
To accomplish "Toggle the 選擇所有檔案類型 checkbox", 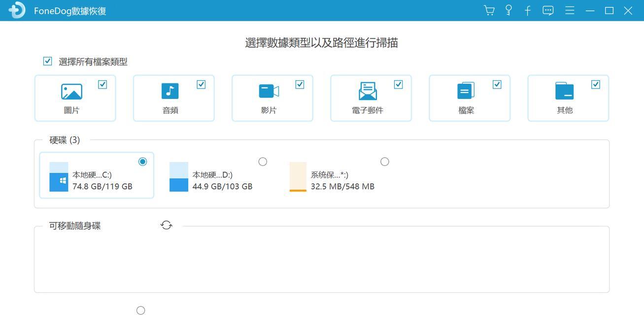I will coord(47,61).
